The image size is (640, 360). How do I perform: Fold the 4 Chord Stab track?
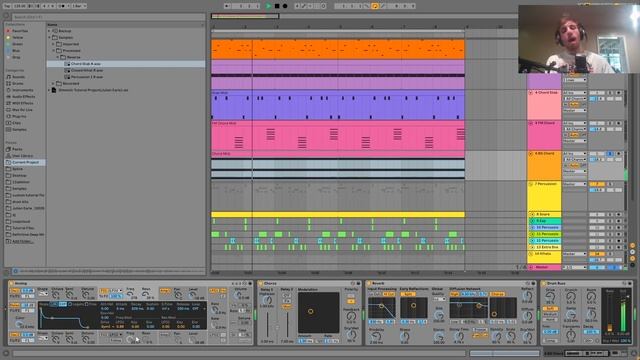tap(531, 93)
